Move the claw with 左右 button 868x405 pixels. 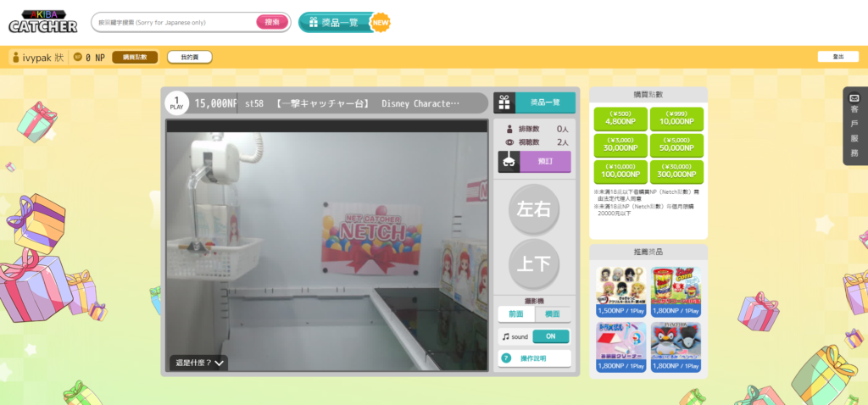(x=534, y=210)
